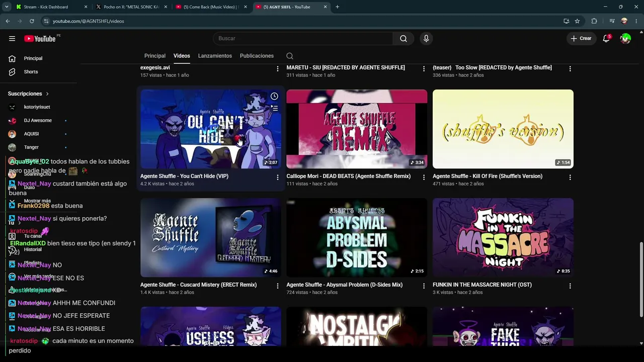This screenshot has width=644, height=362.
Task: Open the browser tab search dropdown
Action: (7, 7)
